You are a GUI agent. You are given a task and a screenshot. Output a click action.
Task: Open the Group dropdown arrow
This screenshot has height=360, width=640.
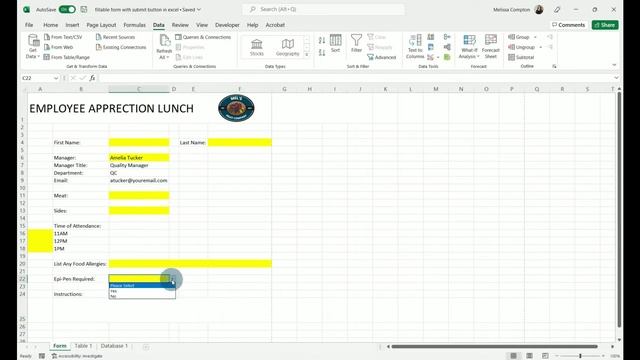pyautogui.click(x=535, y=37)
